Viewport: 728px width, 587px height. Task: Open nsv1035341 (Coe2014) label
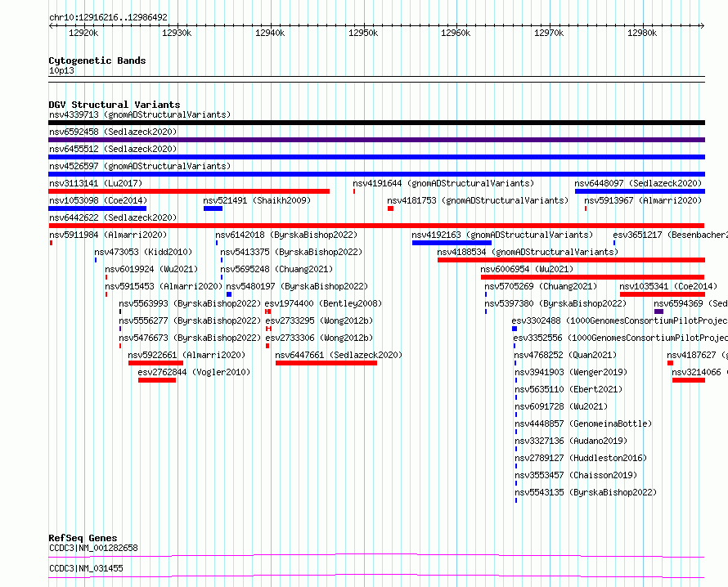point(668,286)
